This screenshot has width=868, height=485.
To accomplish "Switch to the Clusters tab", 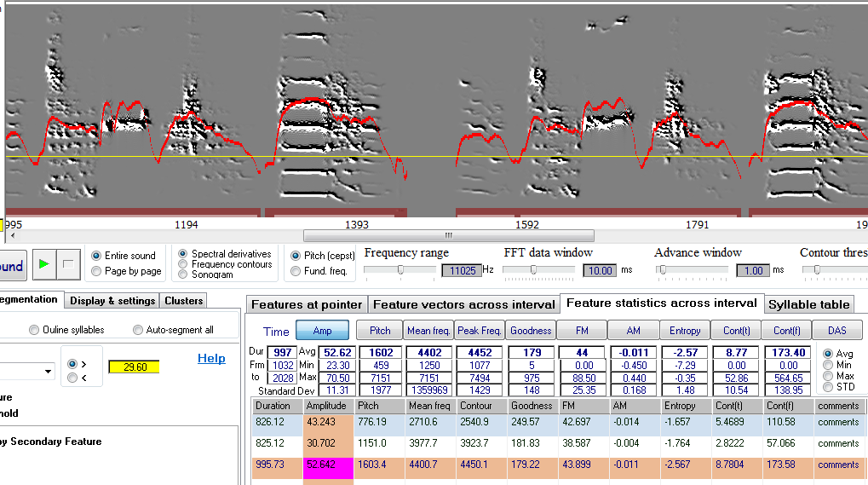I will (x=184, y=300).
